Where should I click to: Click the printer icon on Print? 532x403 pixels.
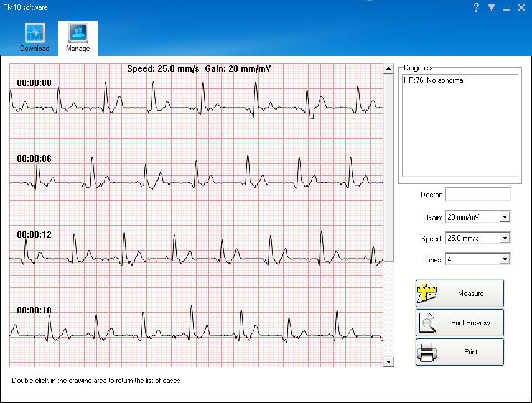427,352
